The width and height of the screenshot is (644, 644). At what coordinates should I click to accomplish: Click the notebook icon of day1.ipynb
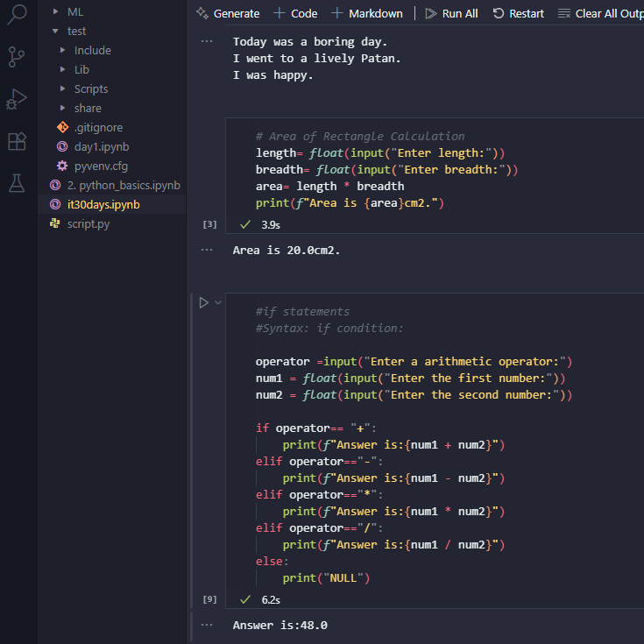(62, 146)
